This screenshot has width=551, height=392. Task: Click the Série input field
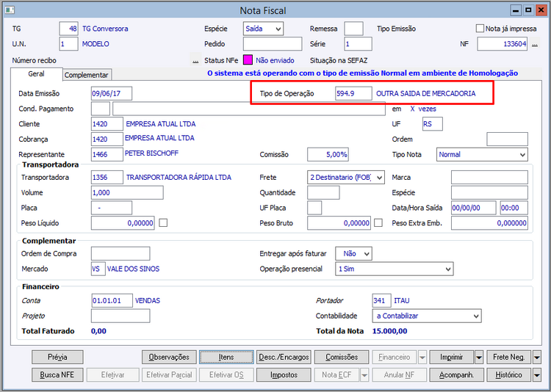(358, 44)
